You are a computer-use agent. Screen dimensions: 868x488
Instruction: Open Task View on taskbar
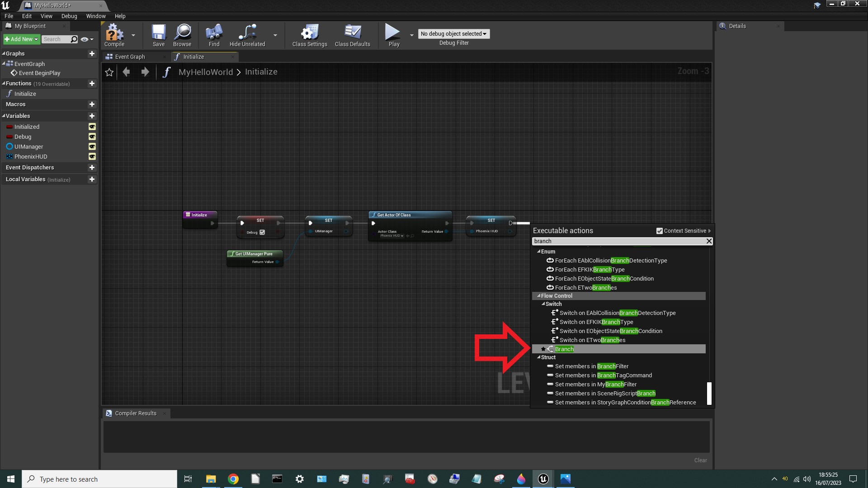(188, 479)
